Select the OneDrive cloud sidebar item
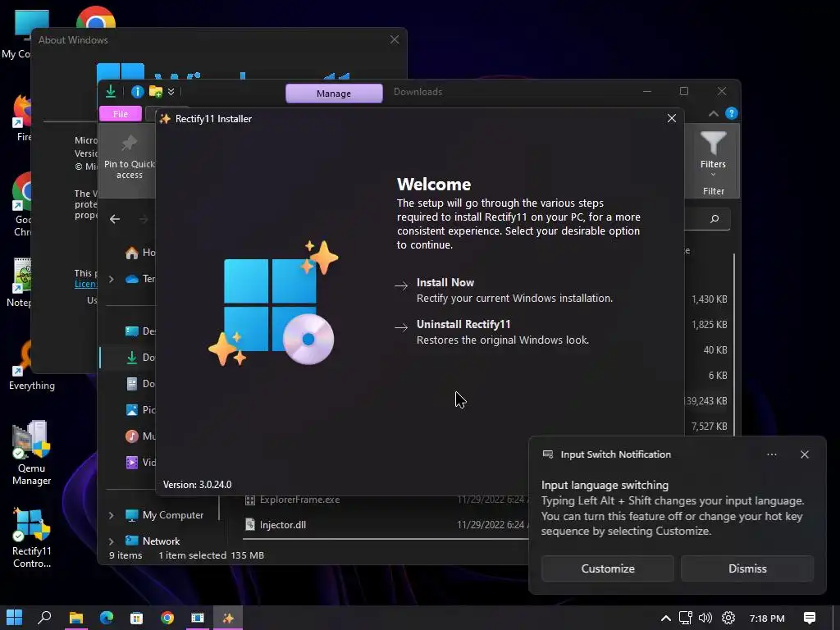This screenshot has height=630, width=840. coord(139,279)
